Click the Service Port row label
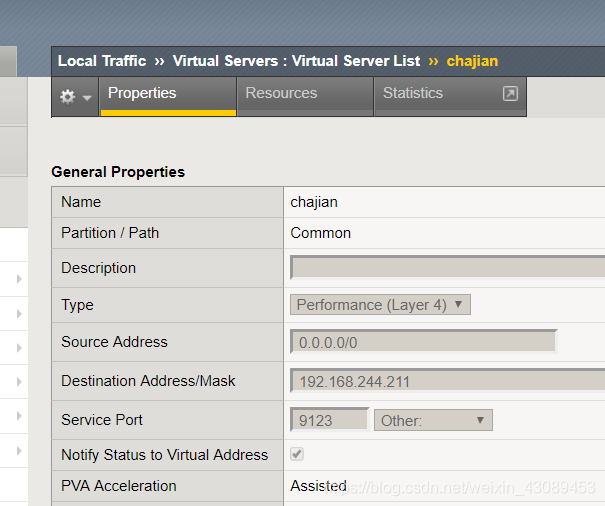This screenshot has width=605, height=506. (102, 420)
